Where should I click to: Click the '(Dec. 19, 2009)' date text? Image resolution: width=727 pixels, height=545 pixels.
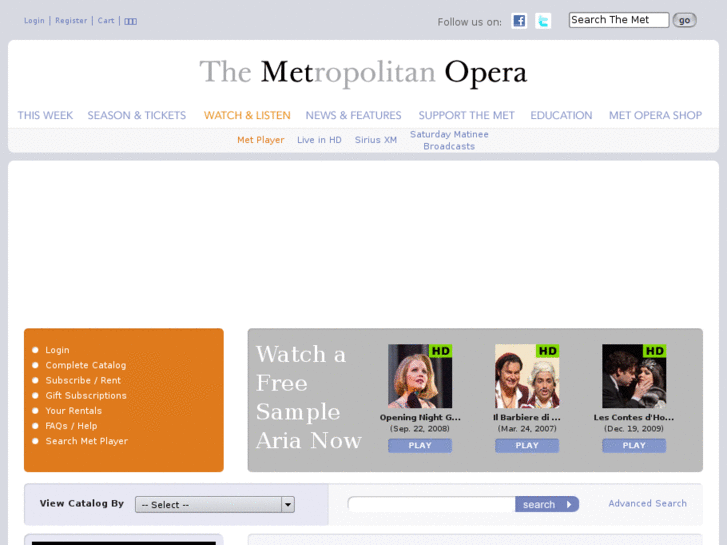coord(634,429)
